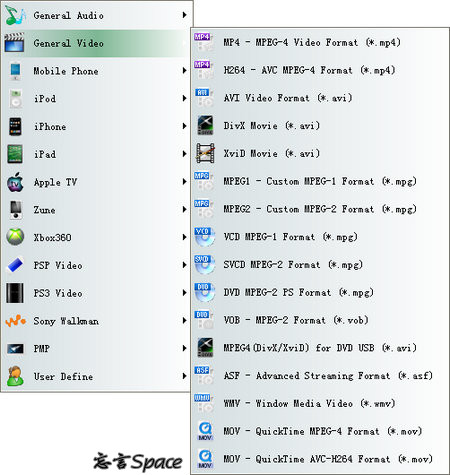Click the QuickTime icon beside MOV AVC-H264 Format
The width and height of the screenshot is (450, 475).
click(x=205, y=459)
